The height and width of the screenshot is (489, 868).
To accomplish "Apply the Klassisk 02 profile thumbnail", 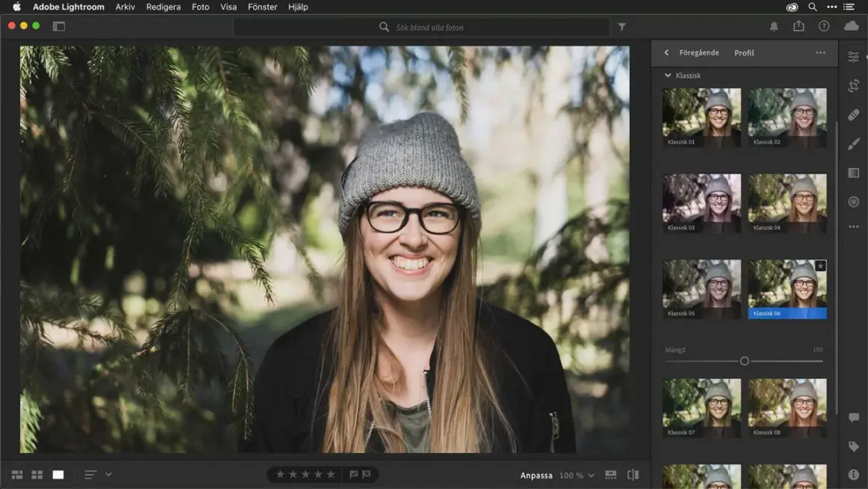I will [x=787, y=117].
